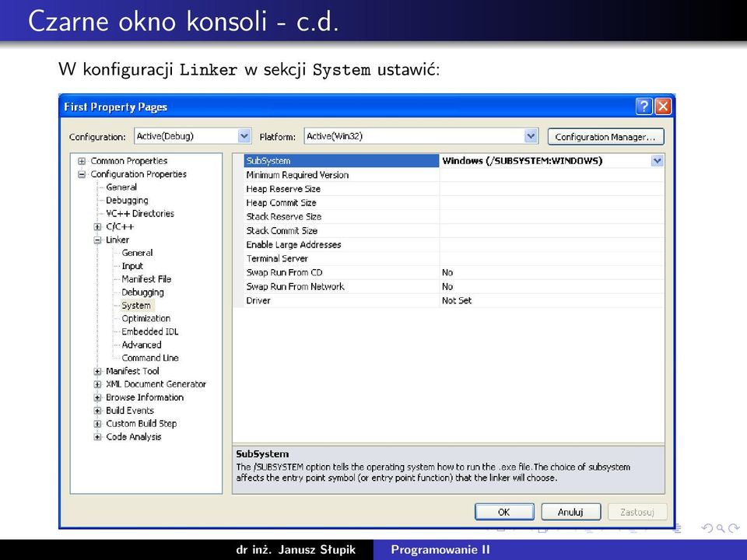Select Optimization under Linker
This screenshot has height=560, width=747.
click(146, 319)
